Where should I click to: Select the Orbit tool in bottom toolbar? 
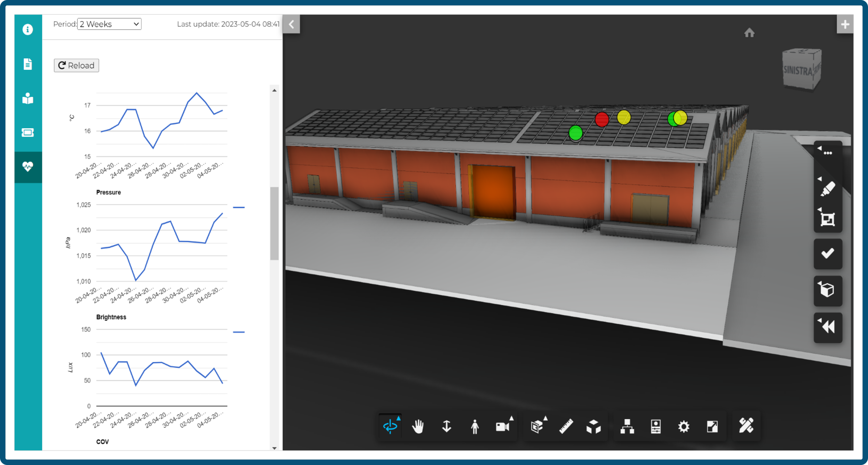click(x=390, y=426)
